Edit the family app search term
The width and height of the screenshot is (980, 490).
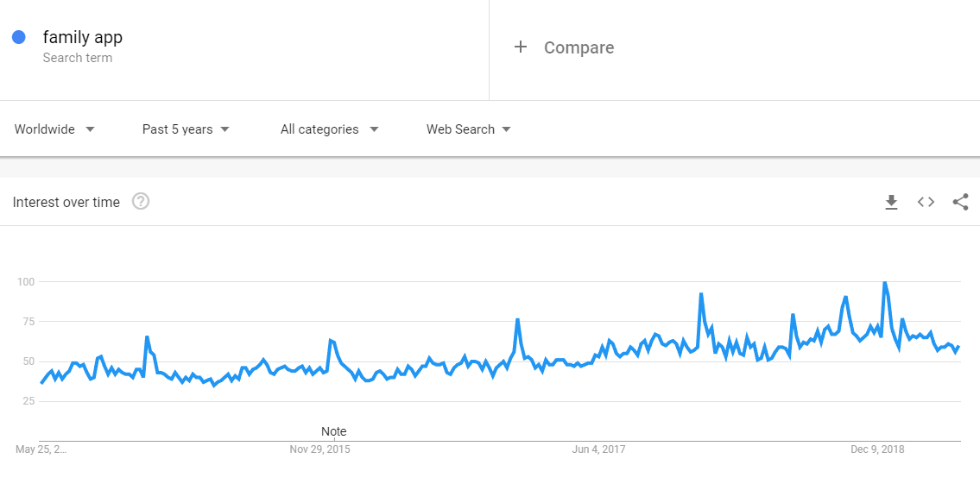(x=83, y=37)
